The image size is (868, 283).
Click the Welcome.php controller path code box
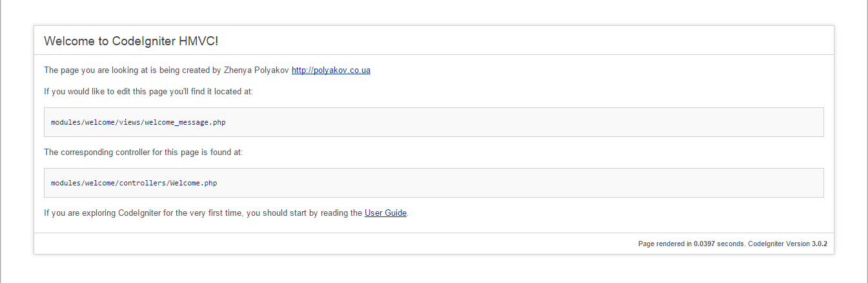(x=434, y=183)
